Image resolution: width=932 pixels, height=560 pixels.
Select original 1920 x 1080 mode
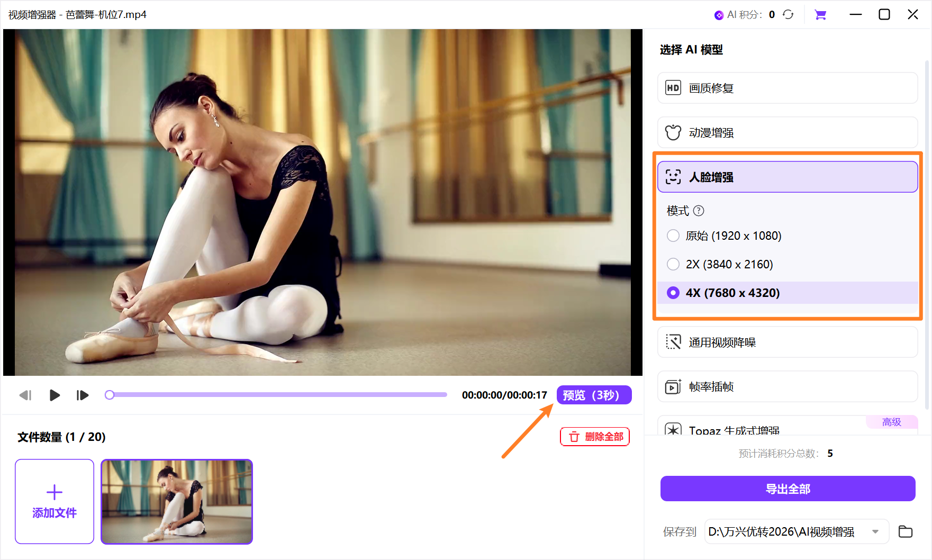(673, 236)
